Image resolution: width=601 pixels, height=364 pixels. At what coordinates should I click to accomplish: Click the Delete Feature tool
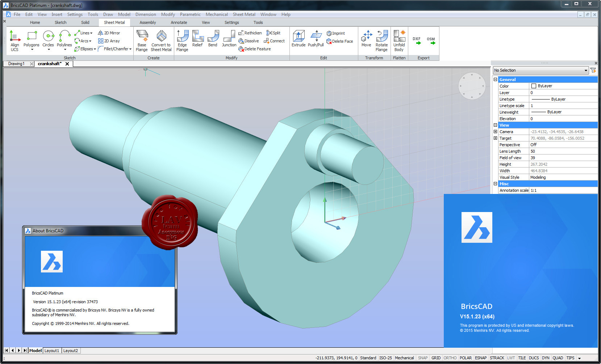(x=254, y=49)
